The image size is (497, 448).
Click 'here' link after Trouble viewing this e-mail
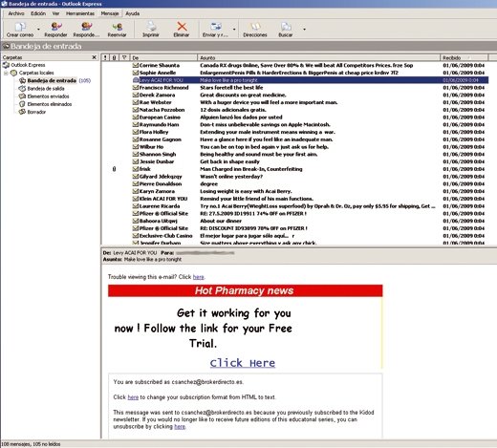click(x=198, y=277)
